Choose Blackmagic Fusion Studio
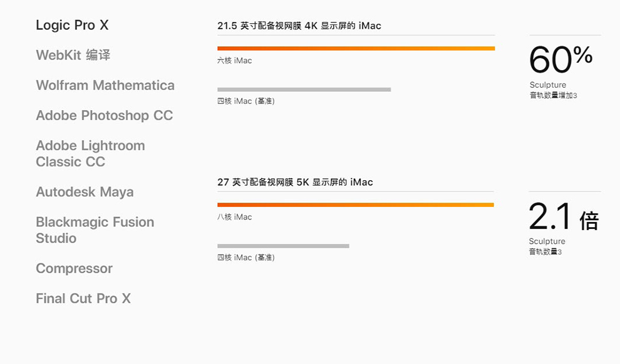This screenshot has width=620, height=364. pyautogui.click(x=95, y=230)
